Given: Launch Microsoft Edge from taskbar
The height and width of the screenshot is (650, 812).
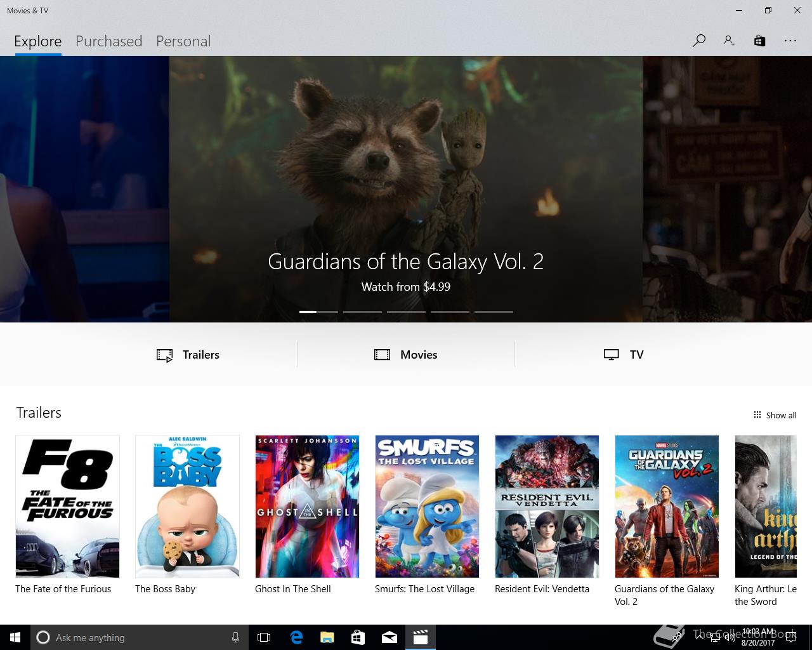Looking at the screenshot, I should [x=296, y=637].
